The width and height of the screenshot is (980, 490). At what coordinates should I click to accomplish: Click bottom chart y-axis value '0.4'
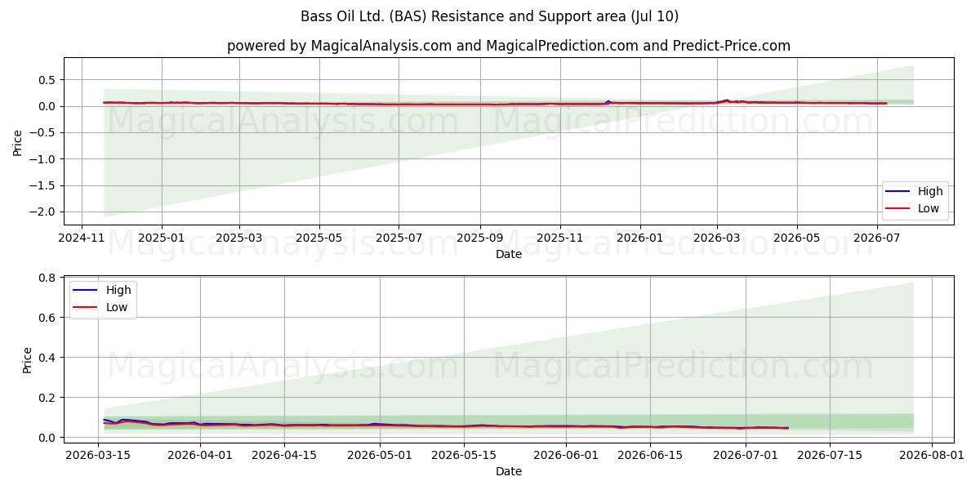tap(47, 358)
